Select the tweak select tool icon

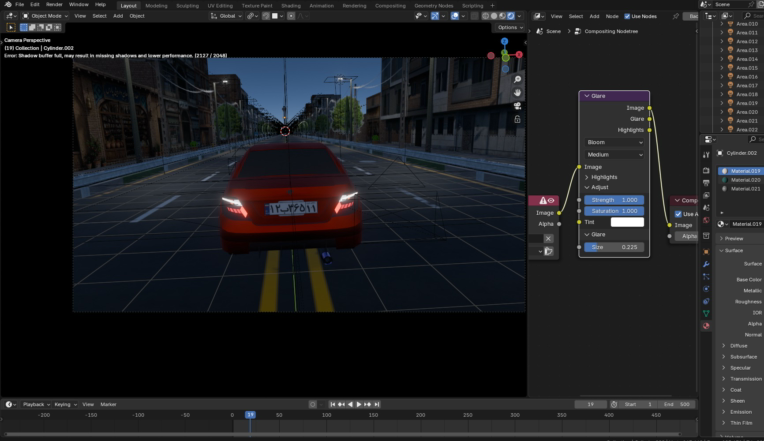click(x=11, y=27)
